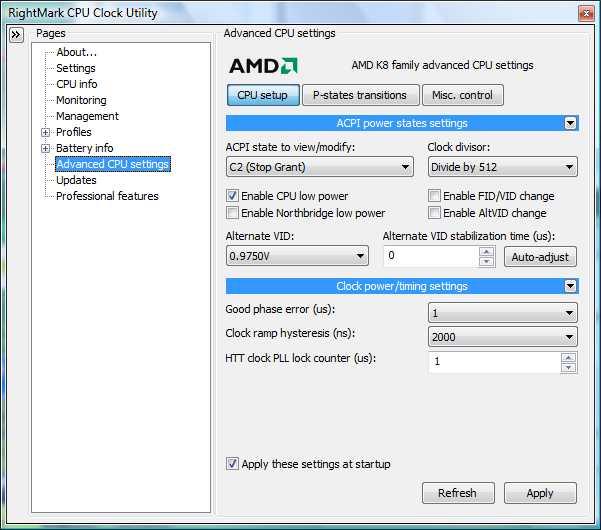Expand the Battery info tree node
Viewport: 601px width, 530px height.
45,148
